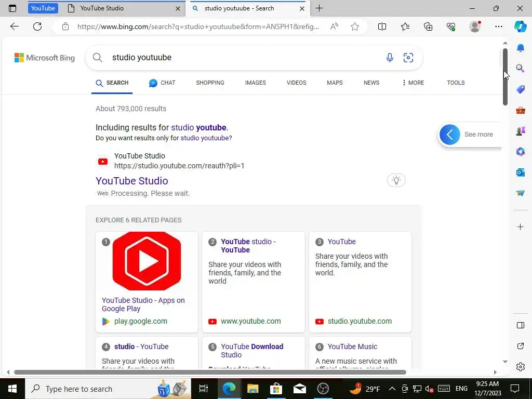Search by voice microphone icon
The image size is (532, 399).
click(x=390, y=58)
